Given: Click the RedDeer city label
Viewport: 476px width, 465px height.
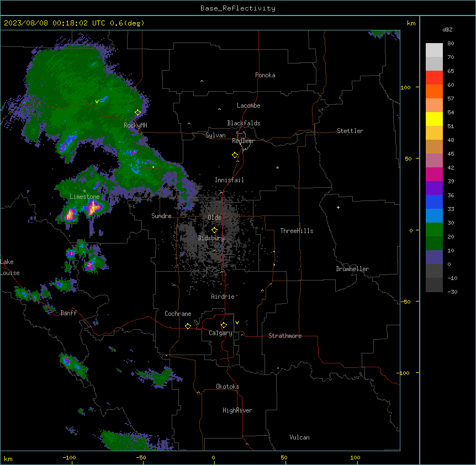Looking at the screenshot, I should [243, 141].
